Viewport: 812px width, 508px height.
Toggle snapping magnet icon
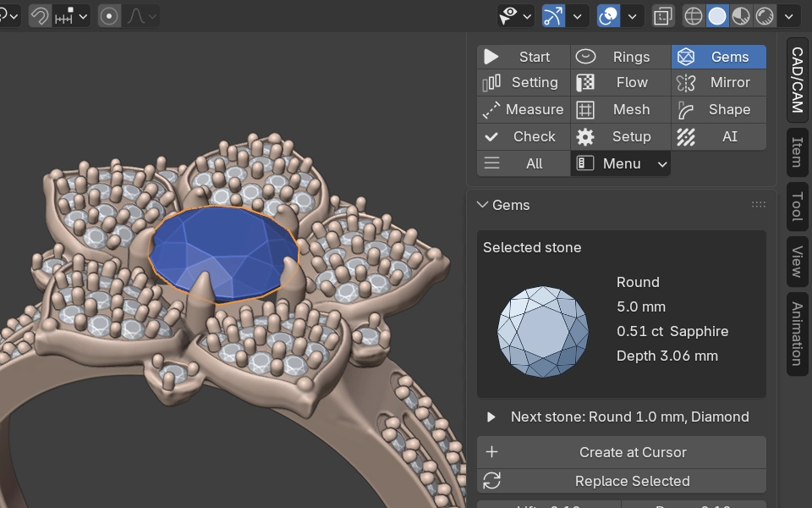pyautogui.click(x=40, y=16)
